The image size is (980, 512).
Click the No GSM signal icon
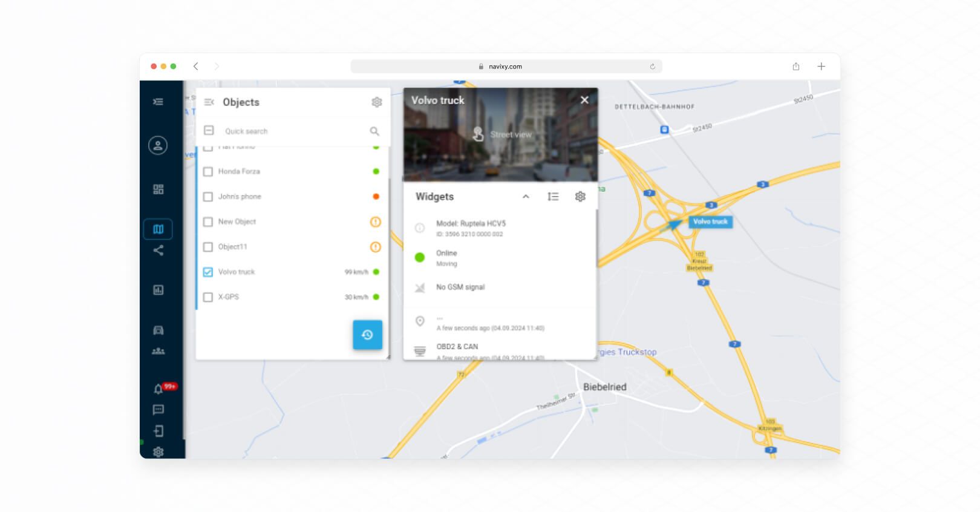(x=419, y=287)
